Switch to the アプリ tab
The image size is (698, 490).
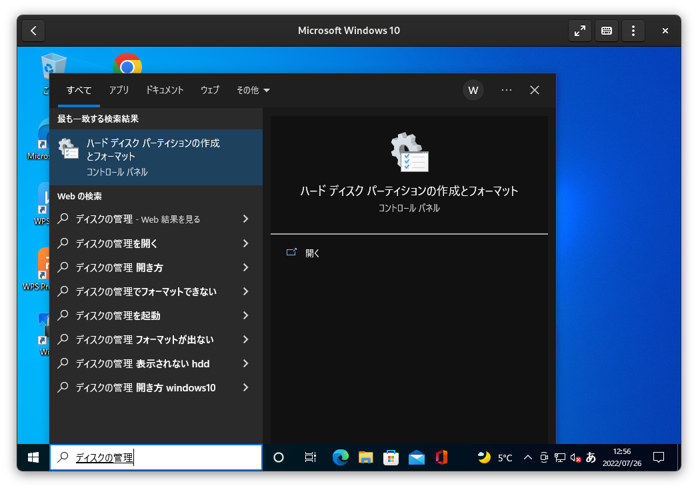pyautogui.click(x=119, y=90)
